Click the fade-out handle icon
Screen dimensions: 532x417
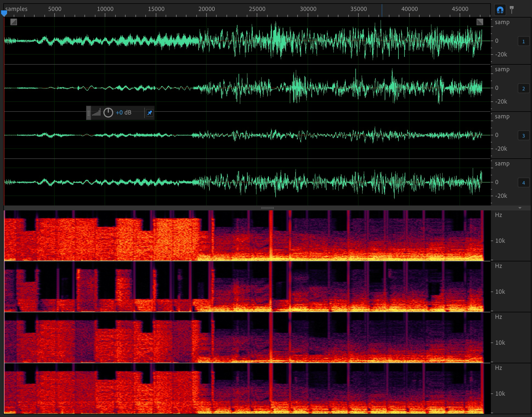480,22
